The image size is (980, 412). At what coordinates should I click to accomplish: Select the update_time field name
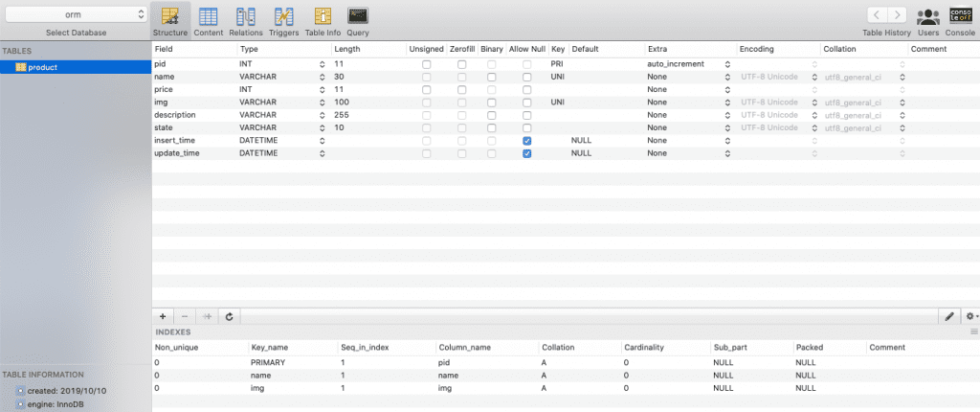point(177,153)
